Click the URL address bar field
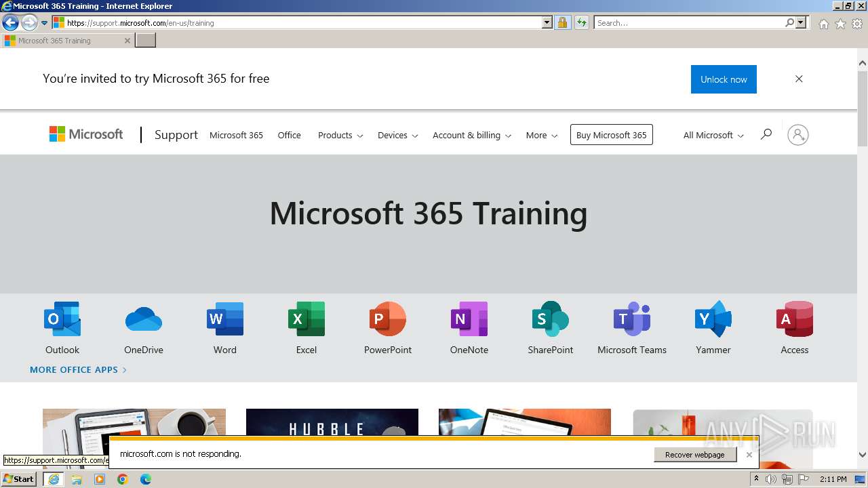 tap(304, 22)
